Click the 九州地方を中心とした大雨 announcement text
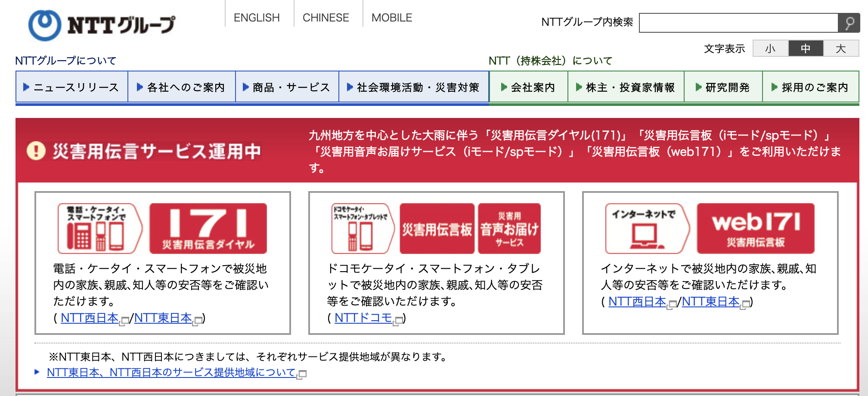The image size is (868, 396). [x=575, y=152]
